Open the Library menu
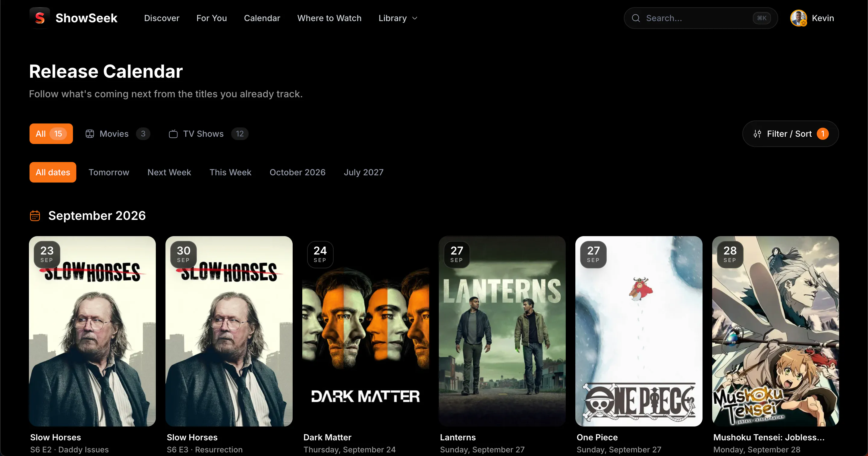This screenshot has height=456, width=868. pos(398,18)
